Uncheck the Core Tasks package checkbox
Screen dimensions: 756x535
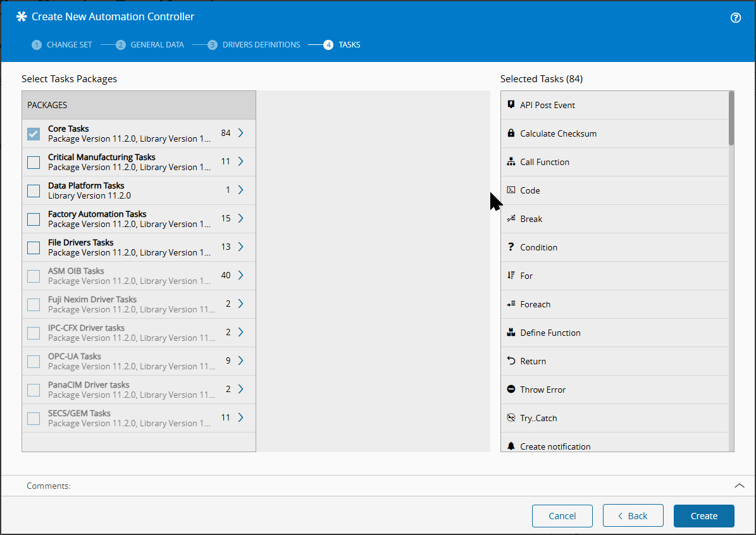click(34, 134)
